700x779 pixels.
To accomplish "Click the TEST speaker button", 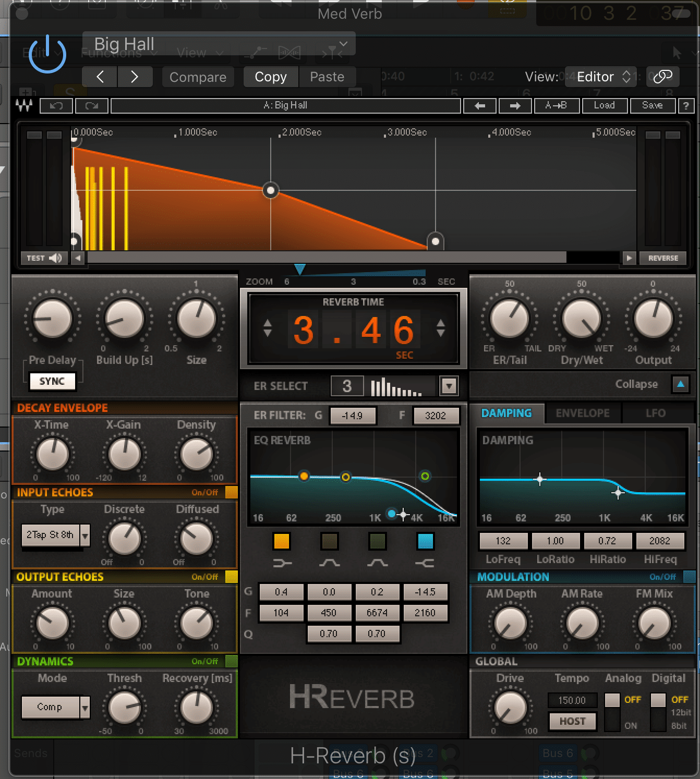I will pos(44,258).
